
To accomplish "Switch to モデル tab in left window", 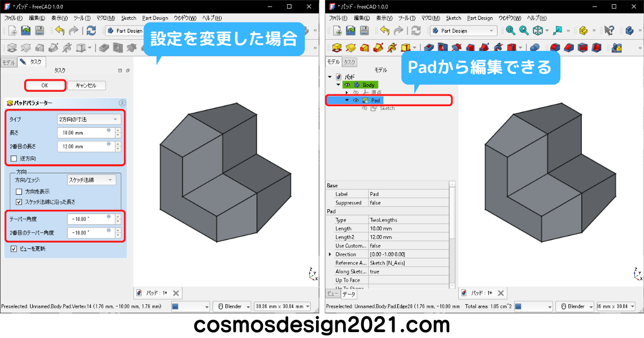I will 9,62.
